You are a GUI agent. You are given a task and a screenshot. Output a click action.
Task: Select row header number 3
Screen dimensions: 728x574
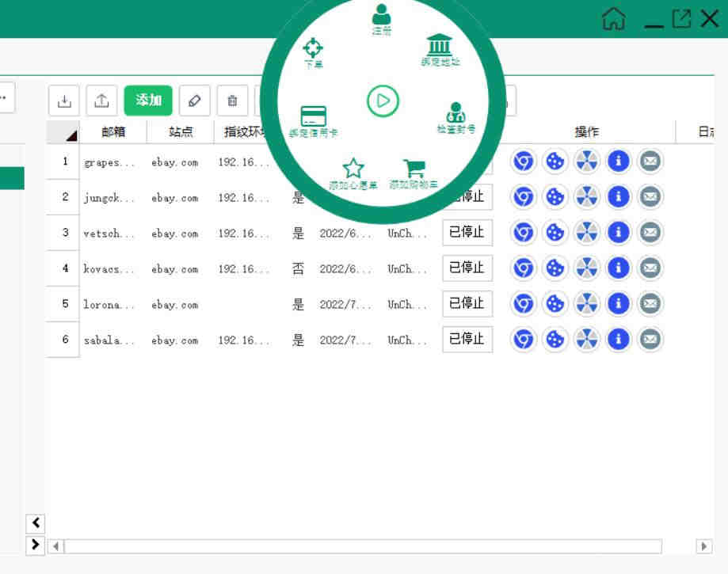(x=63, y=232)
